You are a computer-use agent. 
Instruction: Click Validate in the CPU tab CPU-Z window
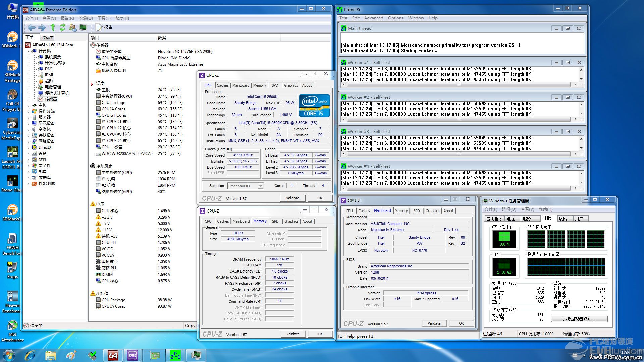pos(292,198)
